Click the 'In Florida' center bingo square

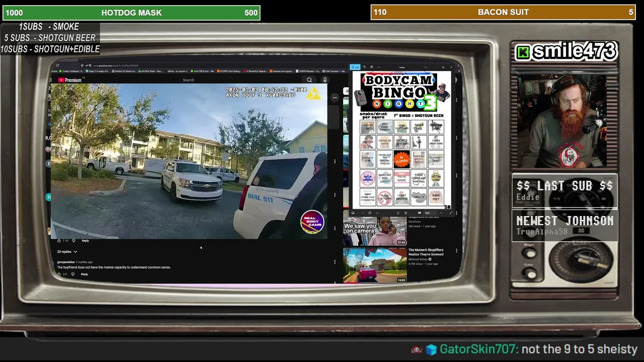click(401, 160)
